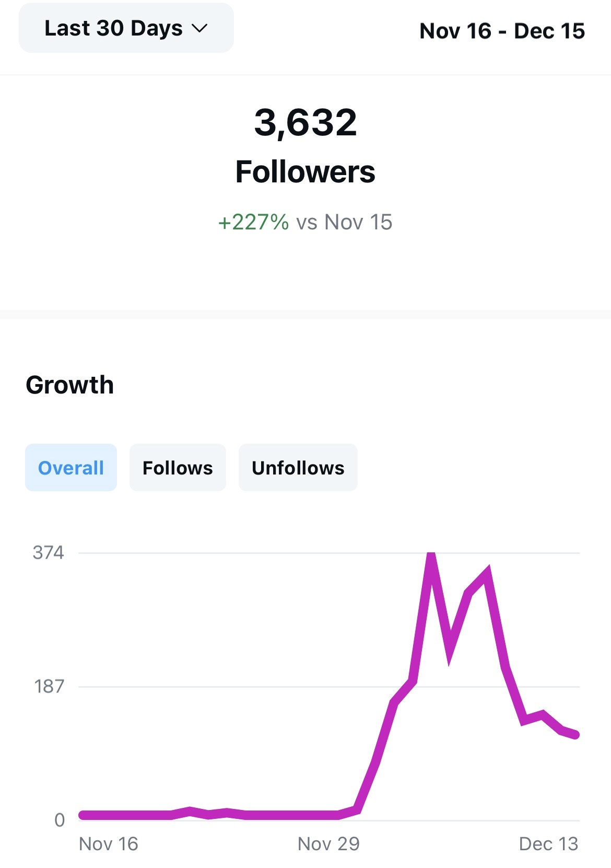Click the Nov 29 x-axis label
This screenshot has height=868, width=611.
point(328,844)
